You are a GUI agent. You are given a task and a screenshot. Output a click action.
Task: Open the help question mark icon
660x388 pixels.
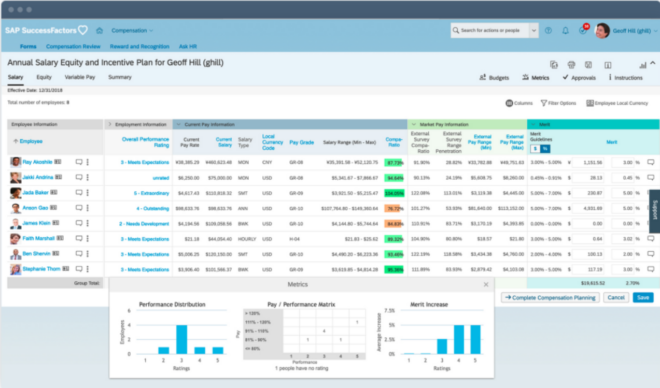pyautogui.click(x=548, y=30)
